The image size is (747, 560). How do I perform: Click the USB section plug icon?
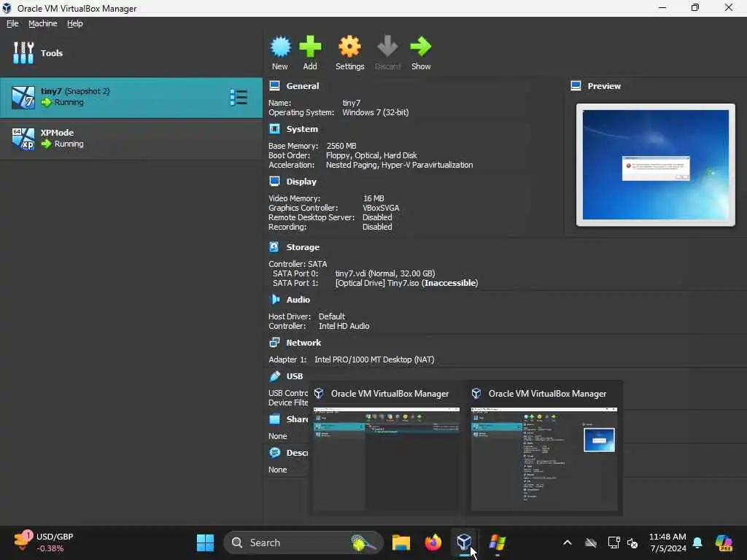click(274, 376)
